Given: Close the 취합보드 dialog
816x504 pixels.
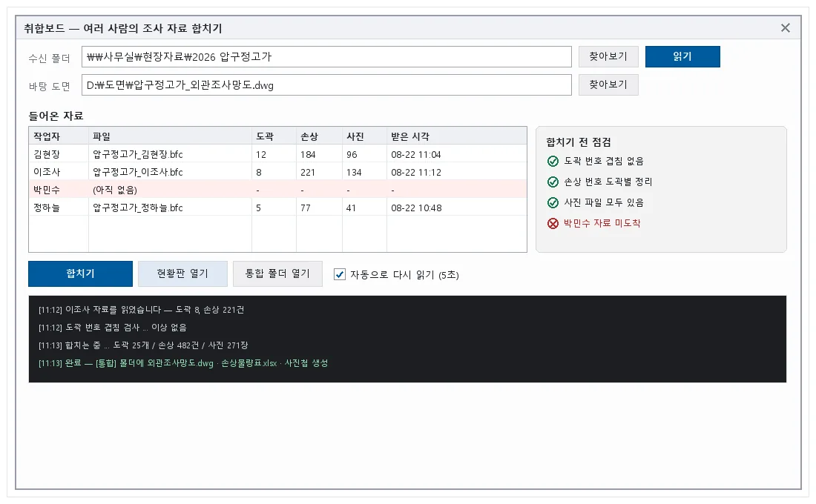Looking at the screenshot, I should pyautogui.click(x=786, y=28).
